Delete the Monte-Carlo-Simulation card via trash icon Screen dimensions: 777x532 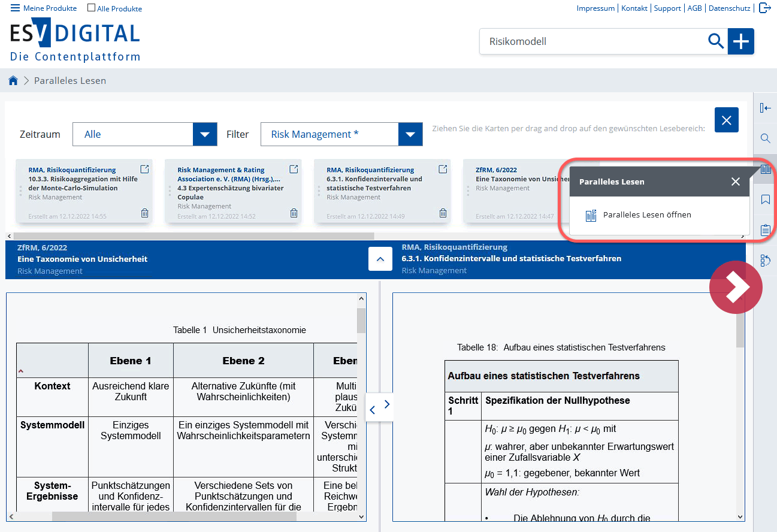click(144, 213)
